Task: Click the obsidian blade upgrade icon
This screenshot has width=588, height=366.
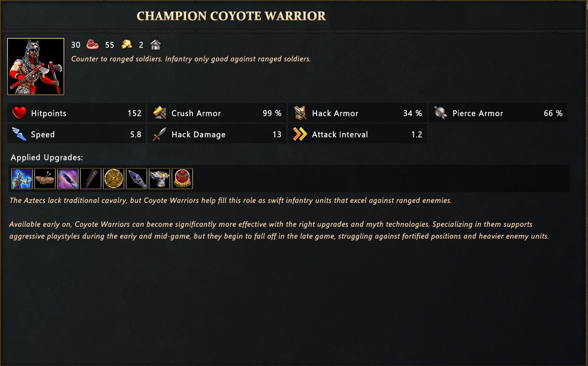Action: pos(137,179)
